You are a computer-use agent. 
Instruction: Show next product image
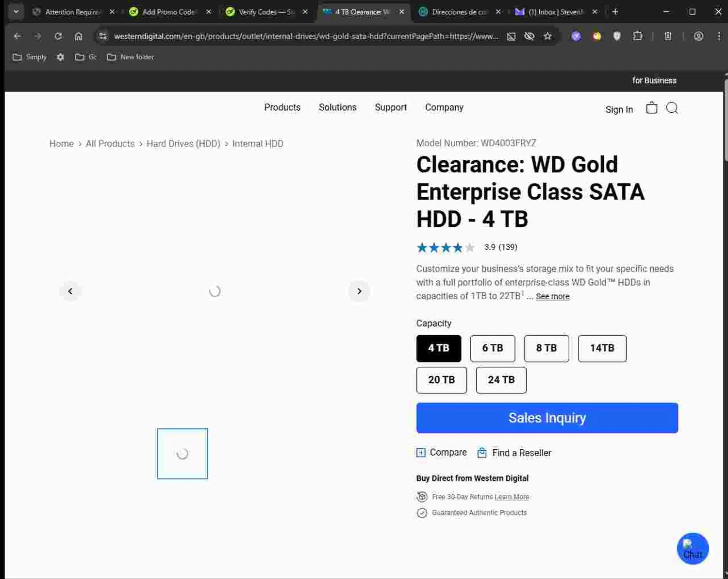coord(359,291)
